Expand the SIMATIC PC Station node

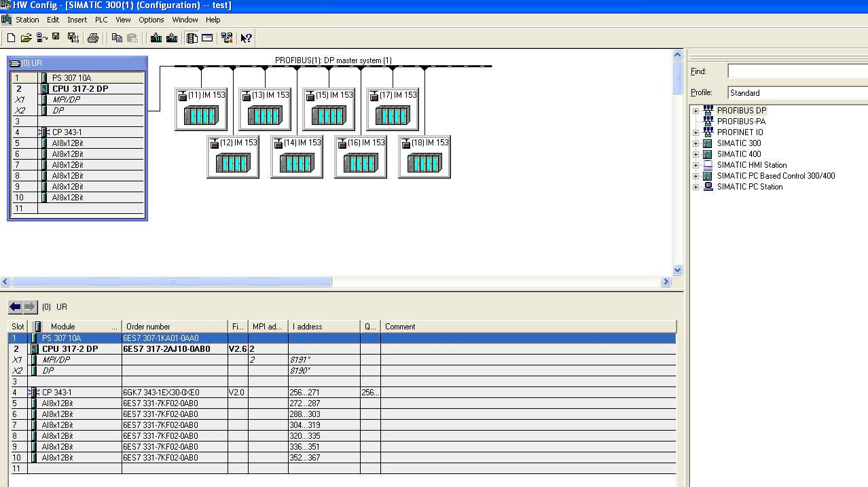pyautogui.click(x=695, y=187)
